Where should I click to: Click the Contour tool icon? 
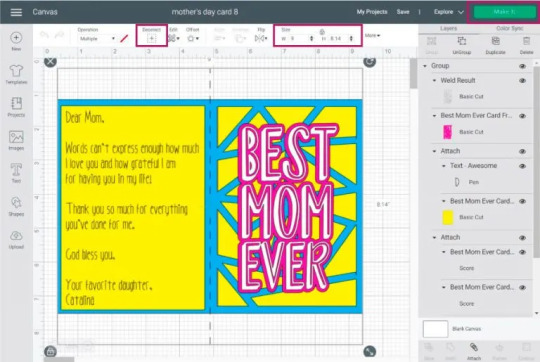526,347
